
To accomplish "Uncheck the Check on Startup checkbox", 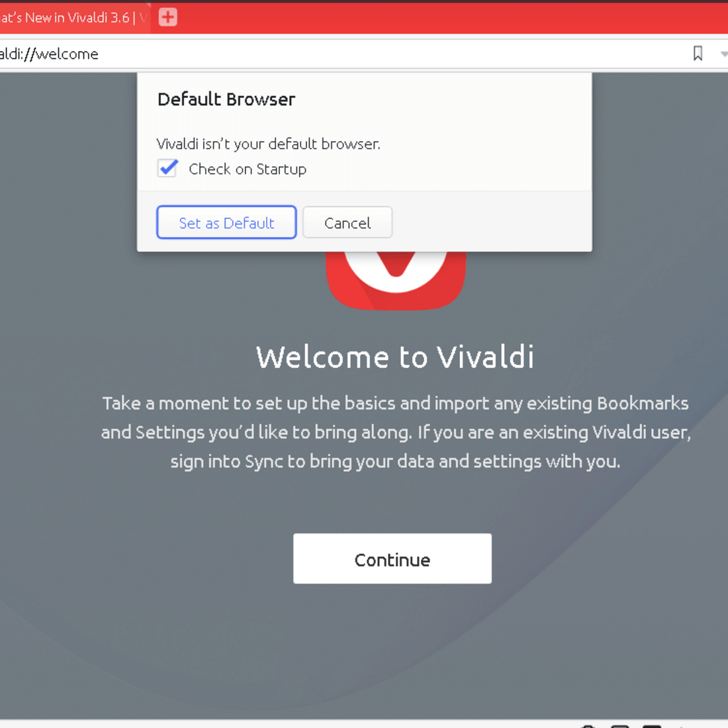I will (167, 168).
